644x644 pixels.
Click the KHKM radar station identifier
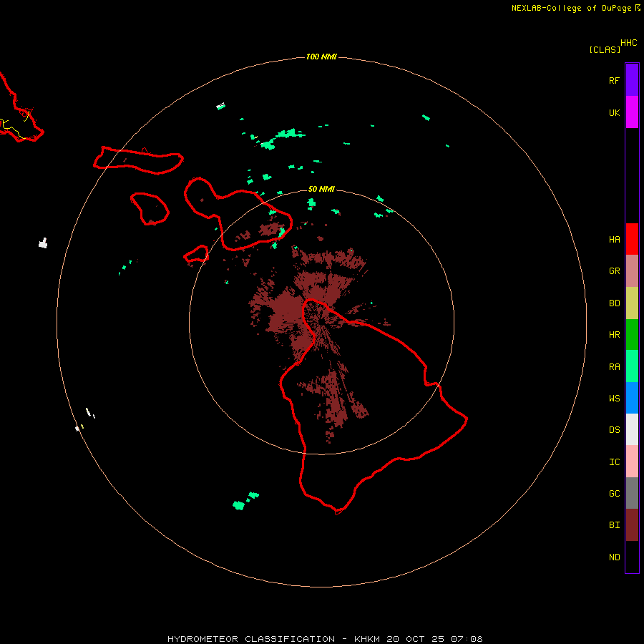pos(368,639)
